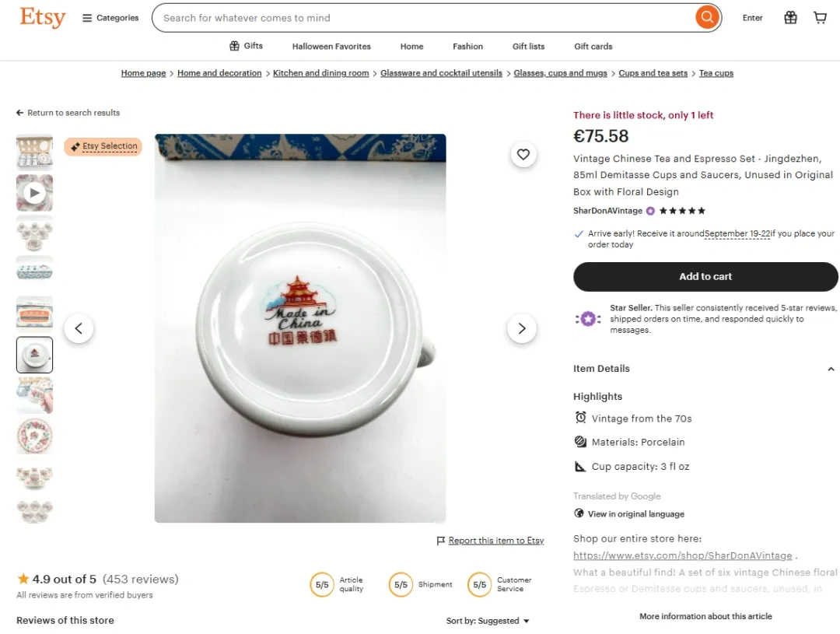Click the Star Seller badge next to shop name
Image resolution: width=840 pixels, height=634 pixels.
(x=650, y=211)
